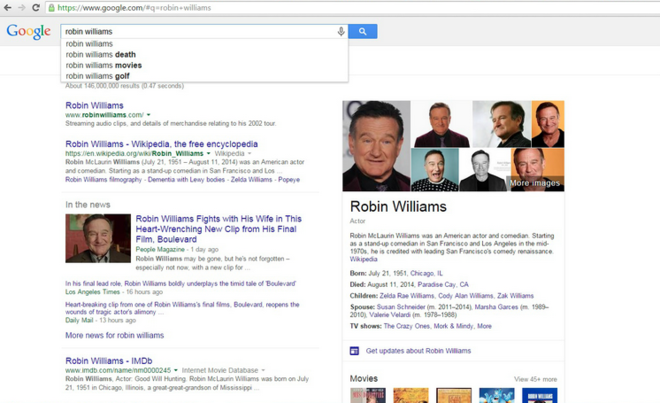Viewport: 660px width, 403px height.
Task: Click the Get updates icon in knowledge panel
Action: [x=354, y=351]
